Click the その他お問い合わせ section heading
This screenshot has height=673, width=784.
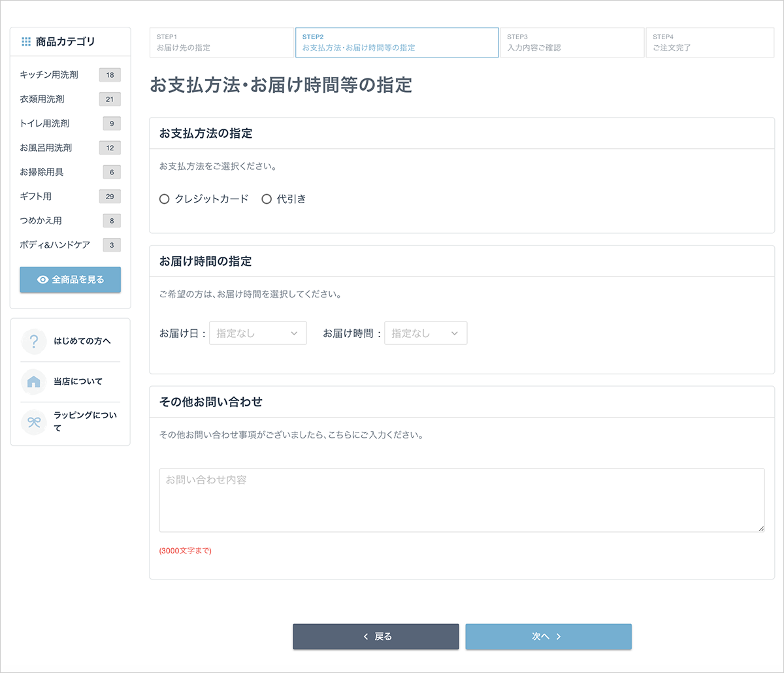tap(211, 402)
